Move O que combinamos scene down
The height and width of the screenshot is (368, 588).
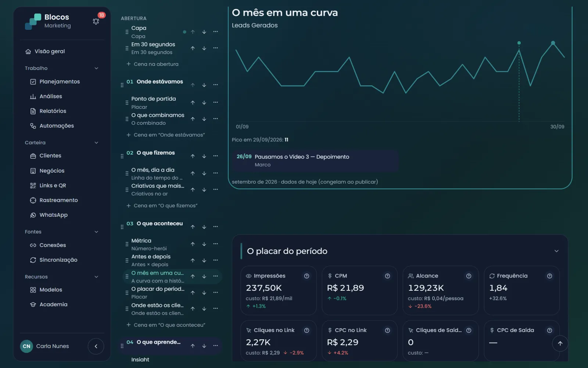click(204, 119)
